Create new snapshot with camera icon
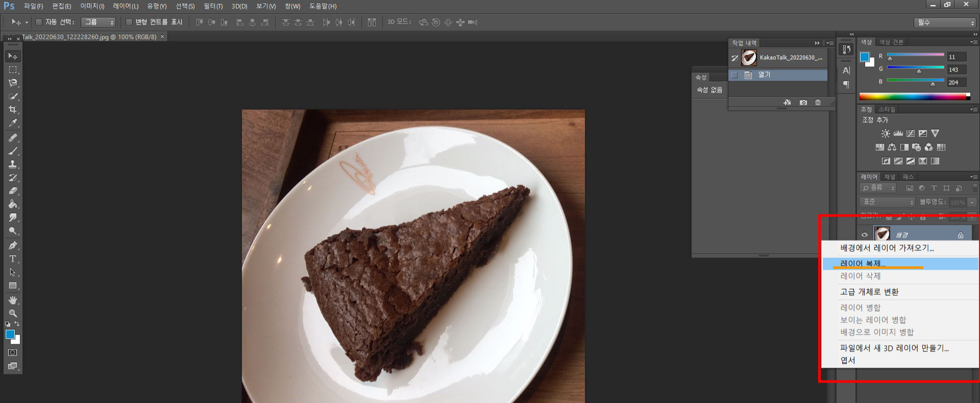This screenshot has height=403, width=980. click(803, 103)
